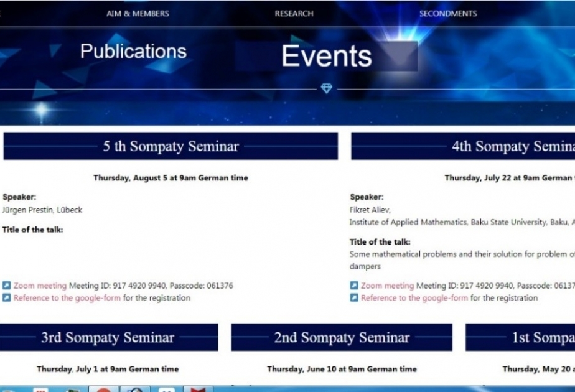The height and width of the screenshot is (392, 575).
Task: Click "Thursday, July 1 at 9am German time"
Action: click(108, 369)
